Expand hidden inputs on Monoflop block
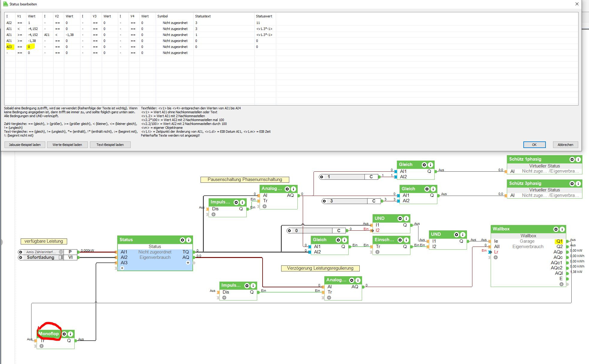Viewport: 589px width, 364px height. coord(42,346)
